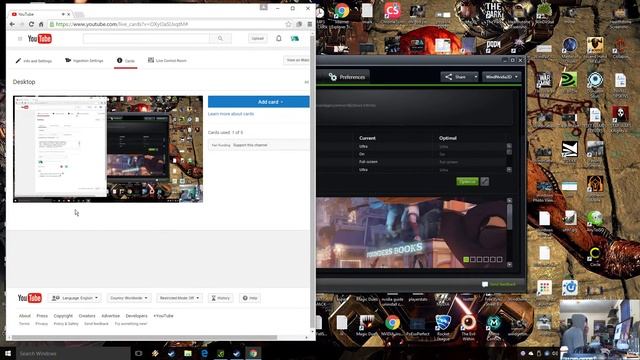
Task: Open the Ingestion Settings tab
Action: [84, 60]
